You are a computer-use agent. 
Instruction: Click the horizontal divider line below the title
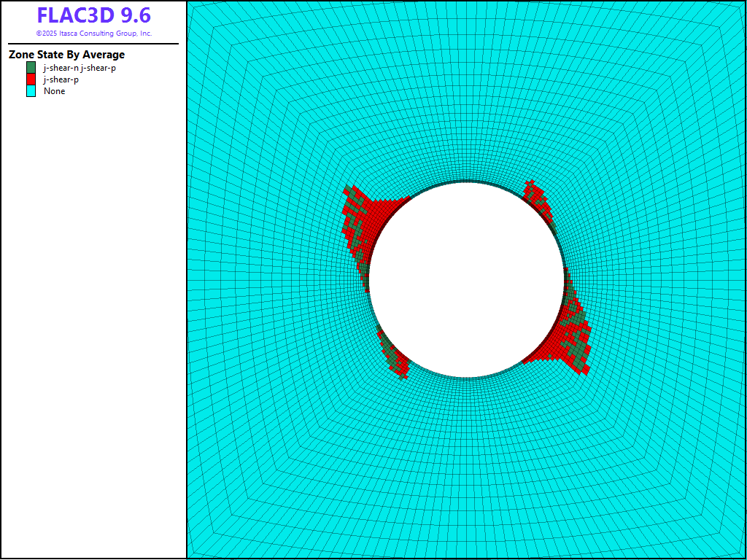point(93,44)
